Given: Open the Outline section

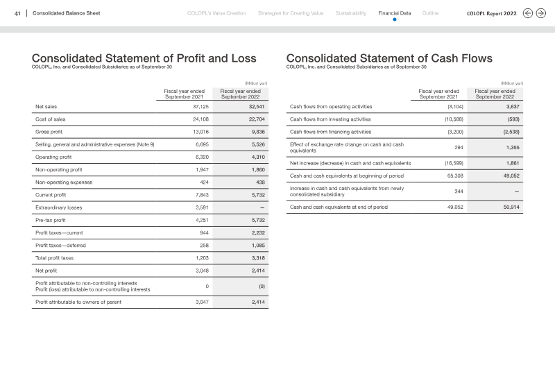Looking at the screenshot, I should click(430, 13).
